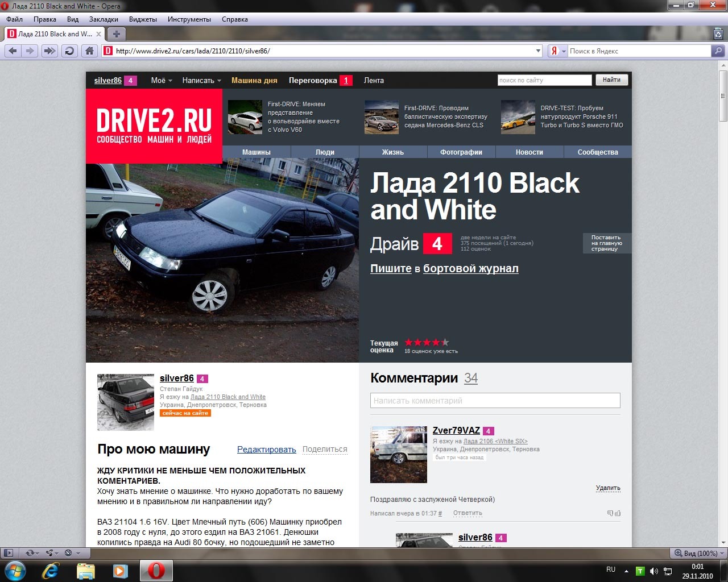
Task: Open silver86's avatar thumbnail in profile block
Action: point(126,402)
